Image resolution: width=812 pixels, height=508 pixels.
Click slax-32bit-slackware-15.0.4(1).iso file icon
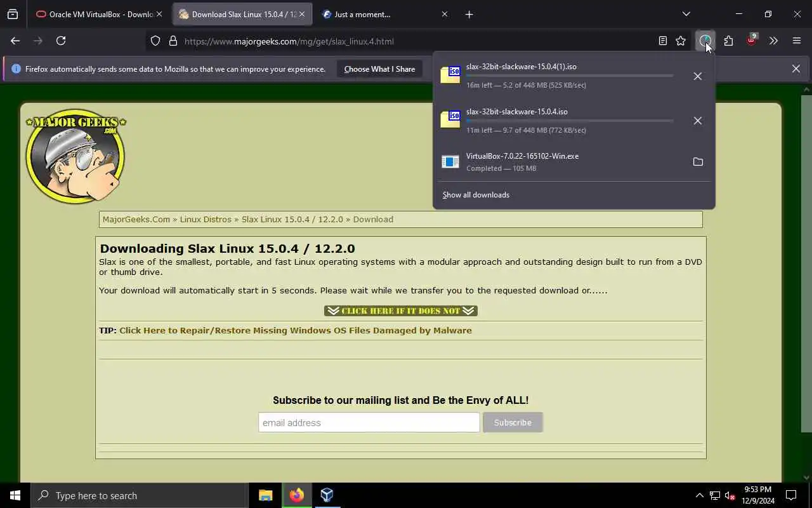tap(450, 74)
